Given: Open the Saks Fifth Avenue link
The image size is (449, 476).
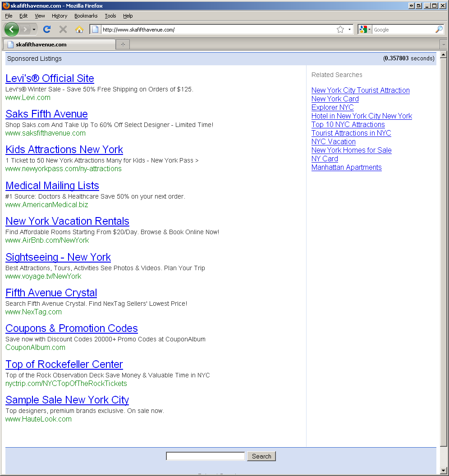Looking at the screenshot, I should click(46, 114).
